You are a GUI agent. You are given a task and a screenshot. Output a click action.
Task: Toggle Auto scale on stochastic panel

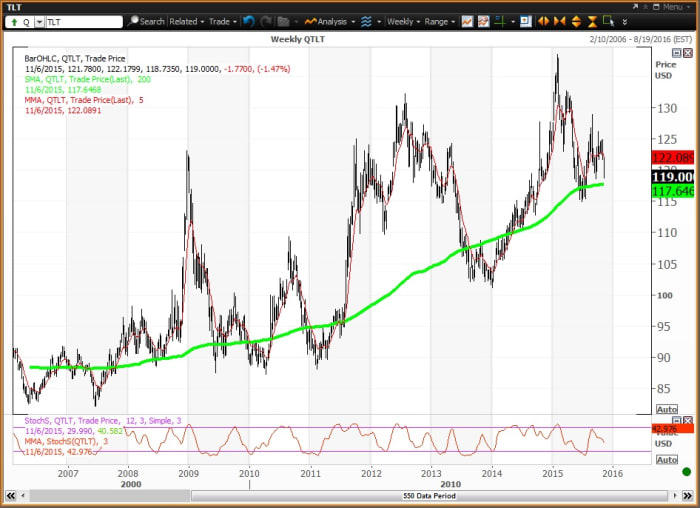tap(666, 460)
